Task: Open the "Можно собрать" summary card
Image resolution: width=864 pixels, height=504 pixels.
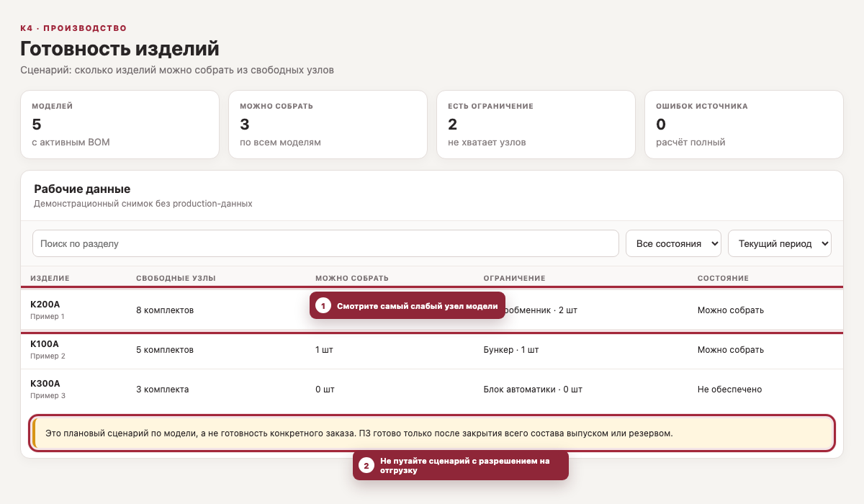Action: (328, 125)
